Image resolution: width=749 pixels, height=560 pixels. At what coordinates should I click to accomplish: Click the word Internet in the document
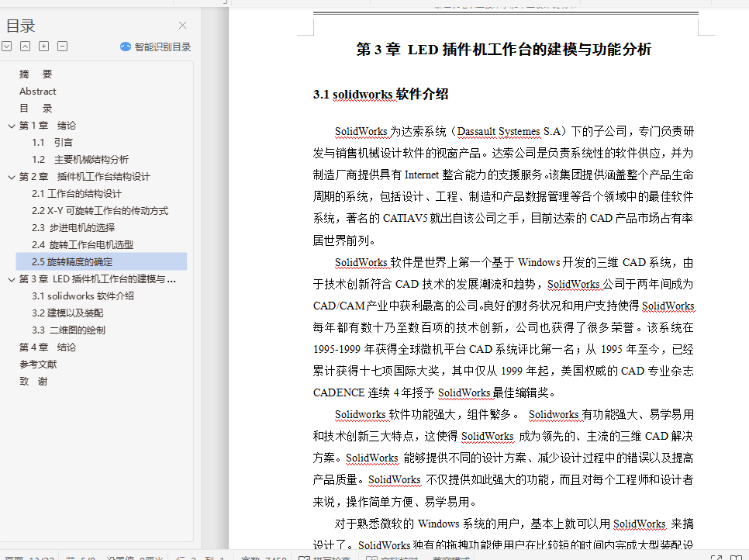pyautogui.click(x=422, y=175)
